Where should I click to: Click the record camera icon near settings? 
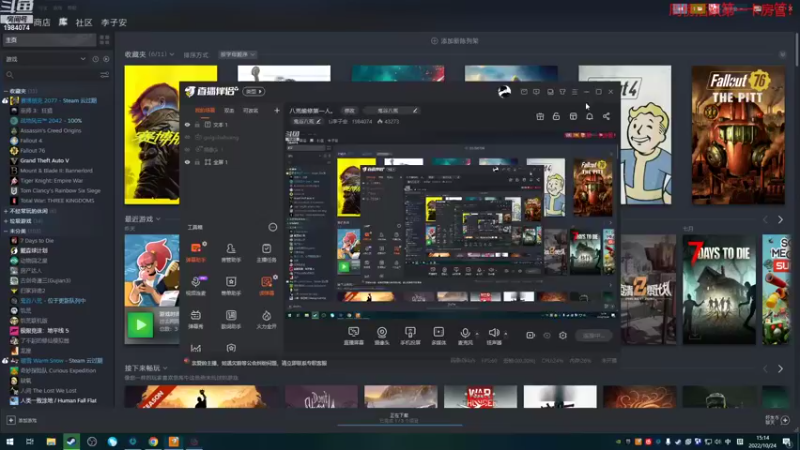coord(531,335)
